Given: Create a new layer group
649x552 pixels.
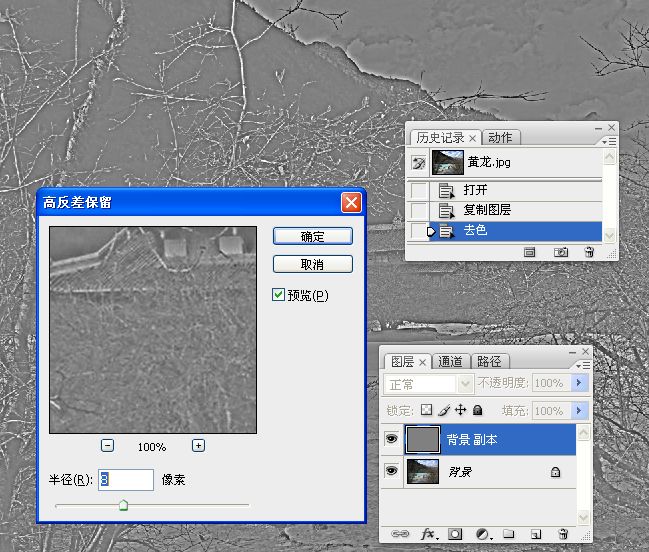Looking at the screenshot, I should coord(509,534).
